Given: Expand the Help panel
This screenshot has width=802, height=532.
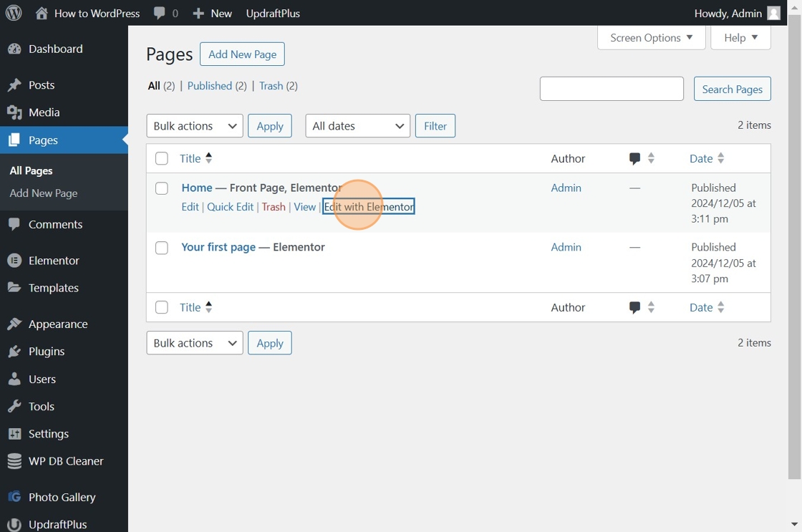Looking at the screenshot, I should [740, 38].
